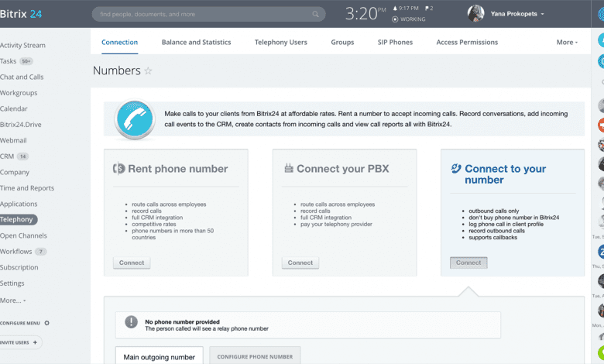Open the Access Permissions tab

pyautogui.click(x=467, y=43)
